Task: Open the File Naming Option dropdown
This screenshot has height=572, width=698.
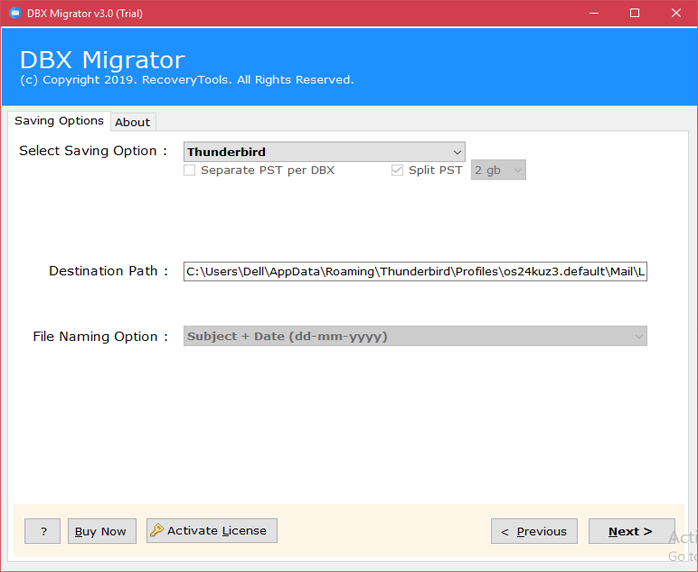Action: [415, 336]
